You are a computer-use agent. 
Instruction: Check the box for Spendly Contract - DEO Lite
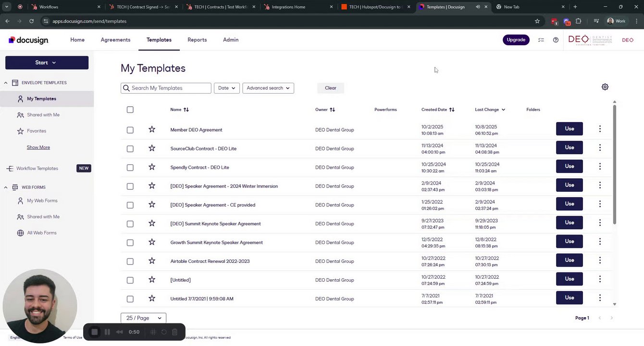click(x=130, y=167)
